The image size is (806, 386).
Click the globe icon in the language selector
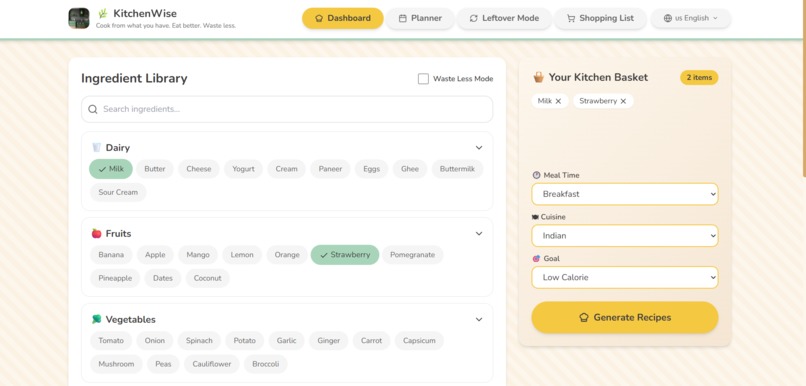pyautogui.click(x=668, y=18)
